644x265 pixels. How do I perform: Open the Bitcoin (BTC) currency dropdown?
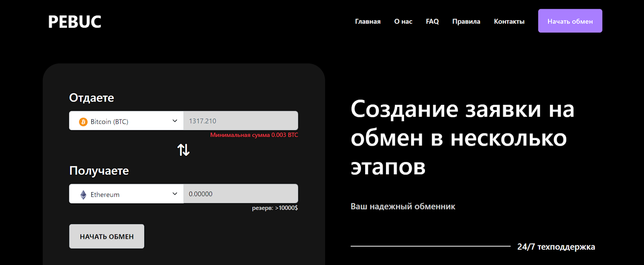(126, 121)
